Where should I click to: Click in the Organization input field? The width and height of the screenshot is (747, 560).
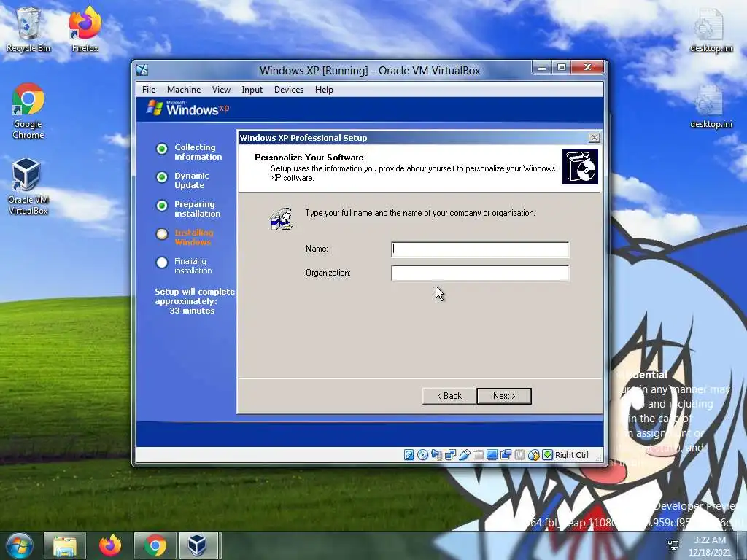[480, 273]
